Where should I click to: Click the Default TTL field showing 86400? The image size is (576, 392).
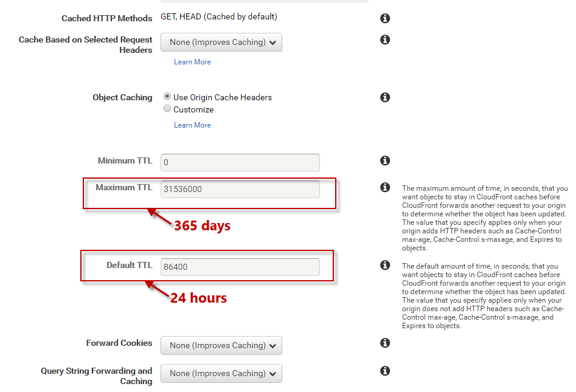240,267
